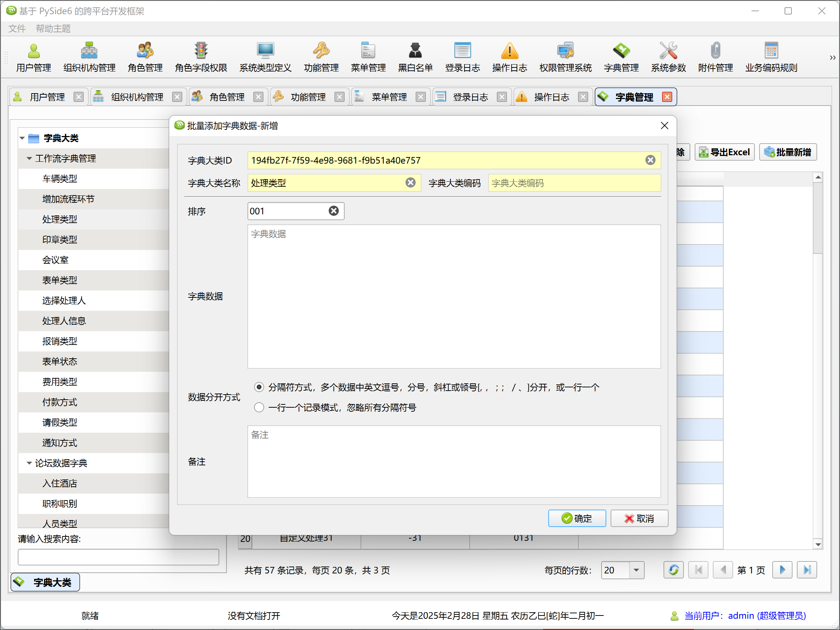This screenshot has height=630, width=840.
Task: Switch to the 角色管理 tab
Action: 226,97
